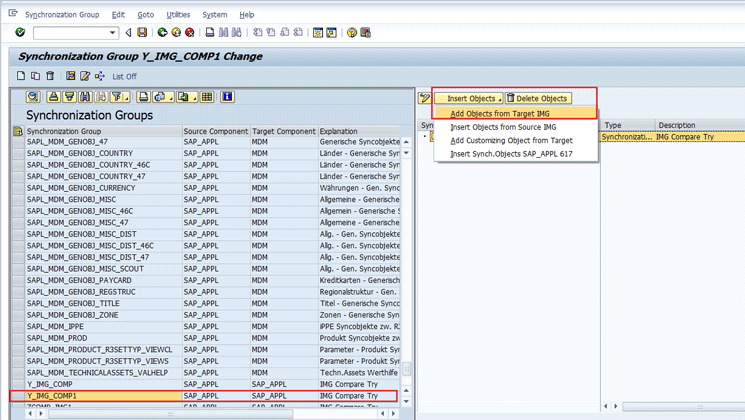Click the Delete trash can icon

point(50,76)
